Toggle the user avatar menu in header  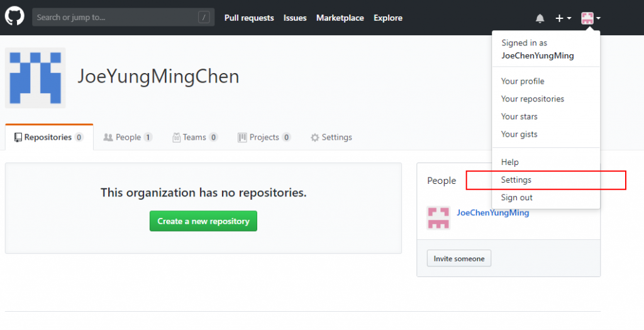[x=591, y=18]
